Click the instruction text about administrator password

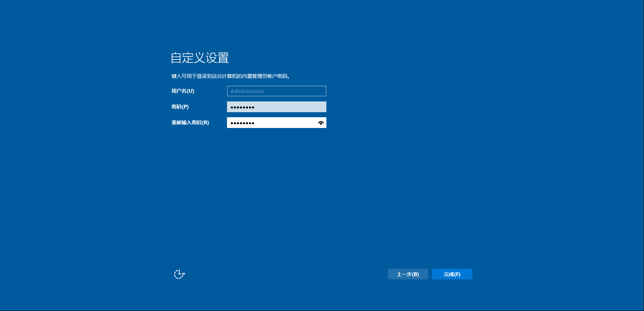pyautogui.click(x=231, y=76)
